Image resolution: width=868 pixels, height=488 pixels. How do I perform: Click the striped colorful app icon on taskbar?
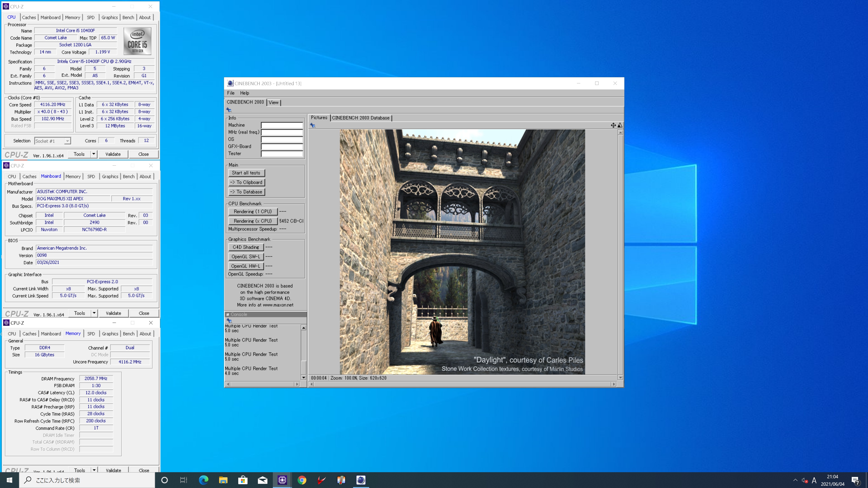point(341,480)
